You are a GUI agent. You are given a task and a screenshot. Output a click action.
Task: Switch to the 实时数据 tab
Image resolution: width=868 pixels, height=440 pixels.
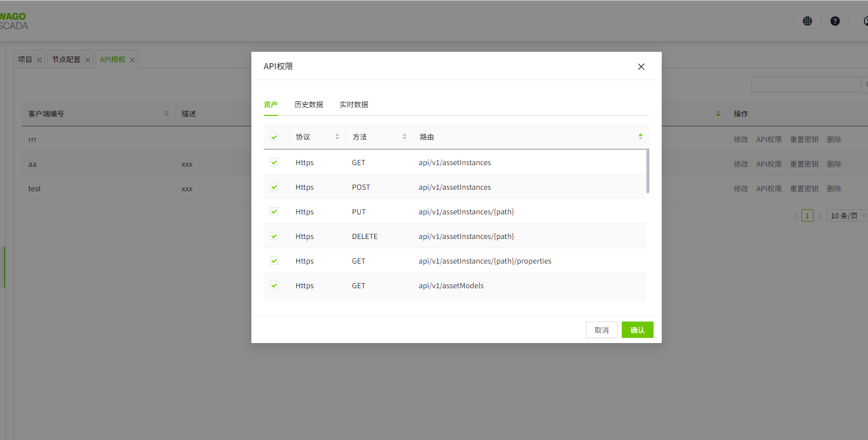point(353,105)
